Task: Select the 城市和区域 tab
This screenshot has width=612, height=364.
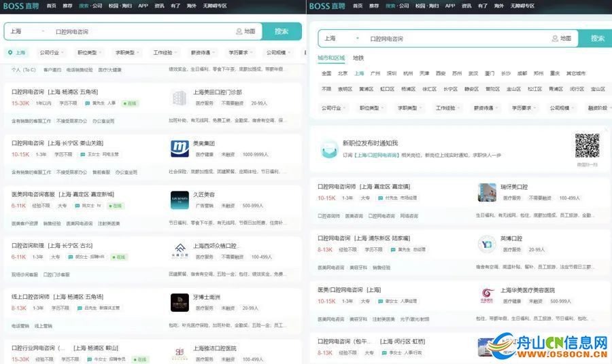Action: (332, 58)
